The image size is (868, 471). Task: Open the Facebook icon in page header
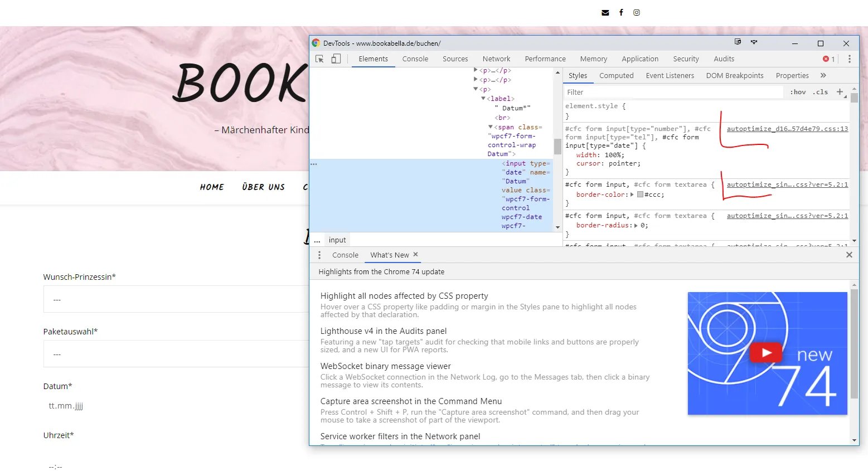pos(621,12)
